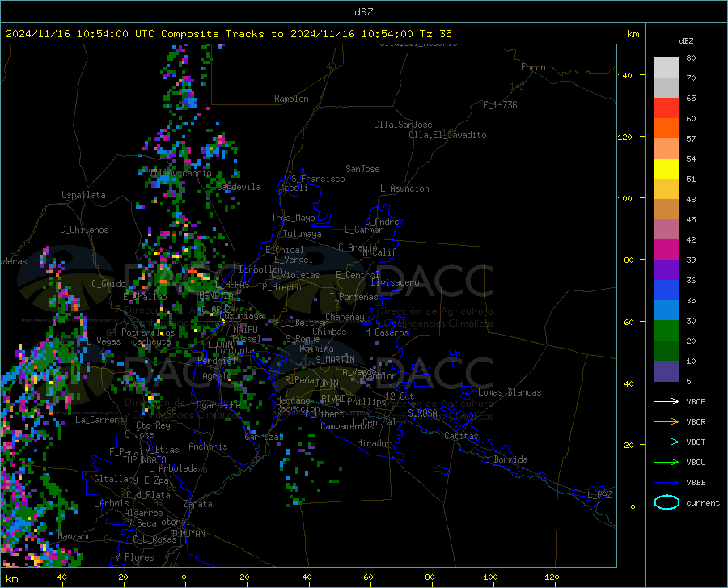Select the blue 35 dBZ color swatch
Image resolution: width=728 pixels, height=588 pixels.
pyautogui.click(x=667, y=290)
